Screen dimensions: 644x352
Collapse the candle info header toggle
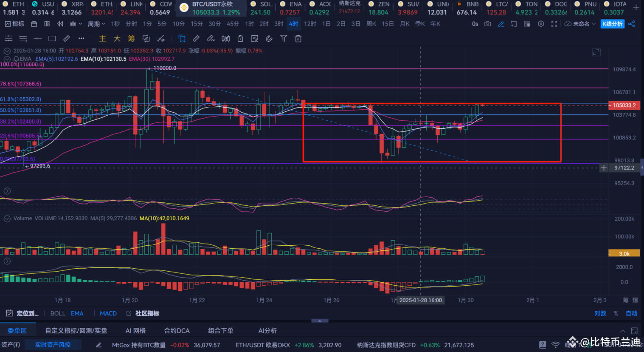click(7, 51)
